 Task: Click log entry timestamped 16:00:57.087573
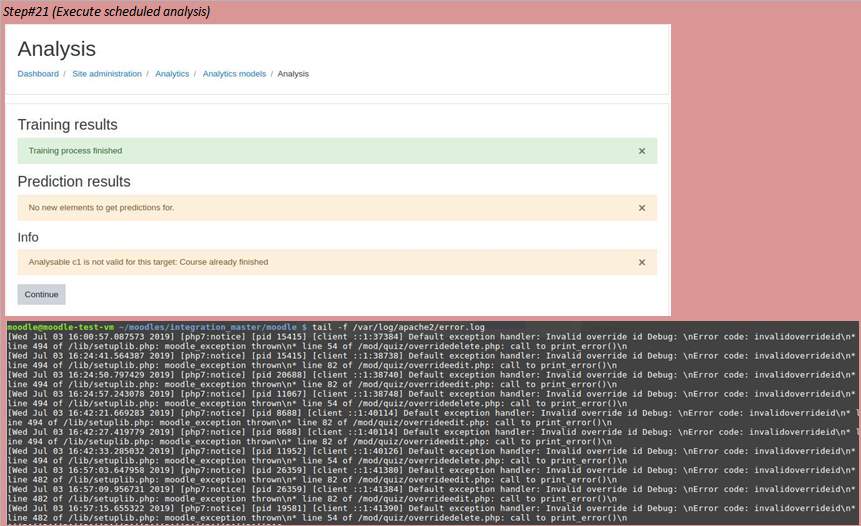pyautogui.click(x=431, y=342)
